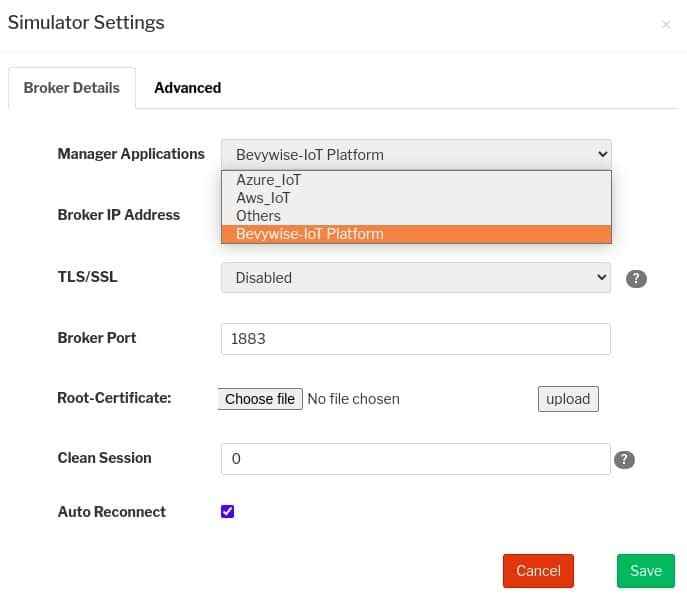This screenshot has height=596, width=687.
Task: Click the Broker Port label
Action: point(97,338)
